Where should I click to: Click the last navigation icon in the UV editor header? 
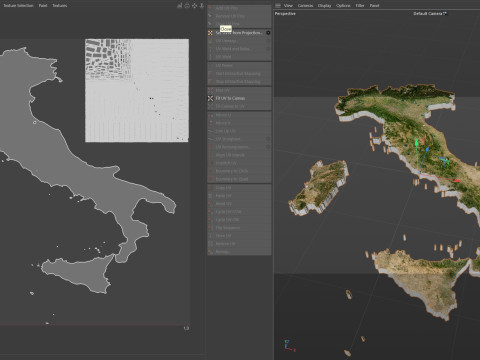point(202,5)
